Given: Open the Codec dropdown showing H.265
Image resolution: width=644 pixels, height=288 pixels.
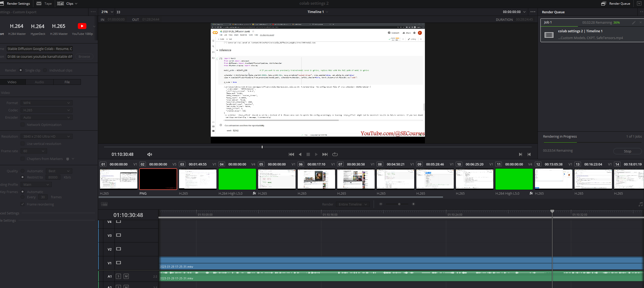Looking at the screenshot, I should click(46, 110).
